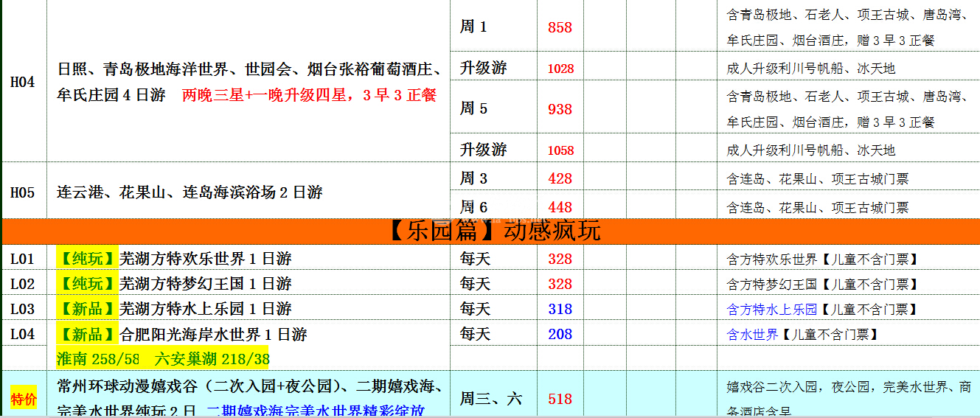980x418 pixels.
Task: Select the 1028 upgrade price cell
Action: 560,69
